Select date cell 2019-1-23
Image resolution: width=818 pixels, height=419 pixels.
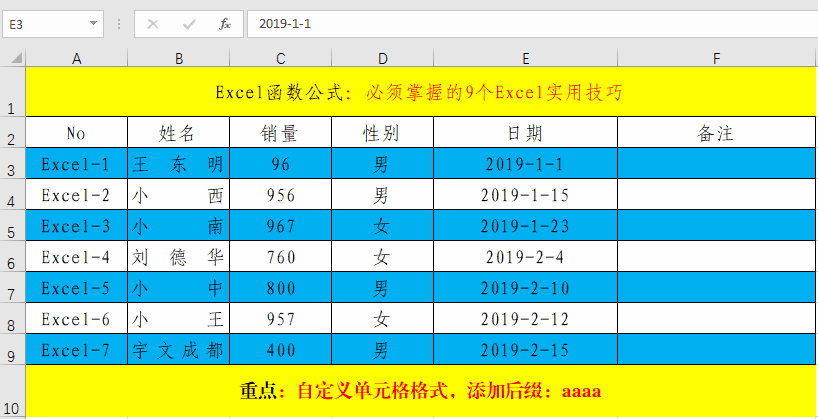click(x=525, y=225)
